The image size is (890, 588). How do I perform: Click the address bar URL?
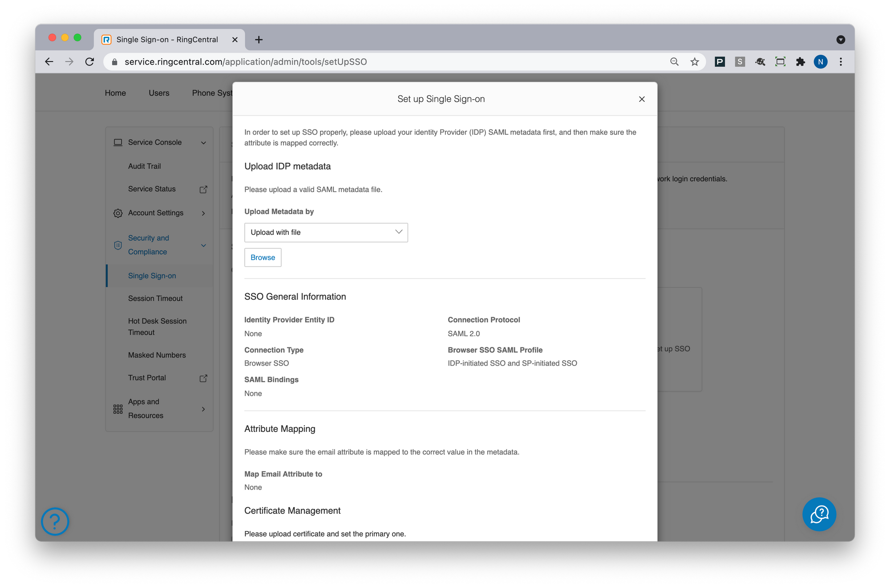click(245, 62)
